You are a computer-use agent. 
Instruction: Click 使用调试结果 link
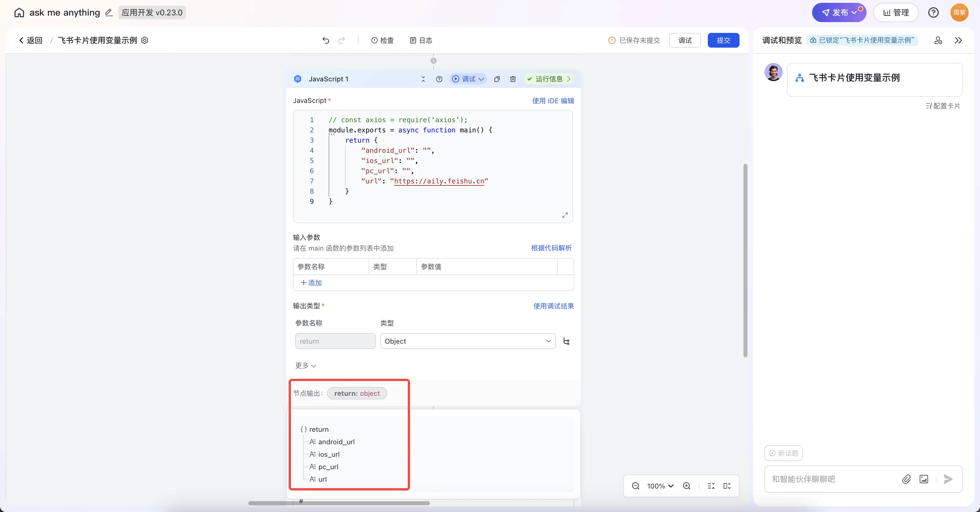pyautogui.click(x=553, y=306)
